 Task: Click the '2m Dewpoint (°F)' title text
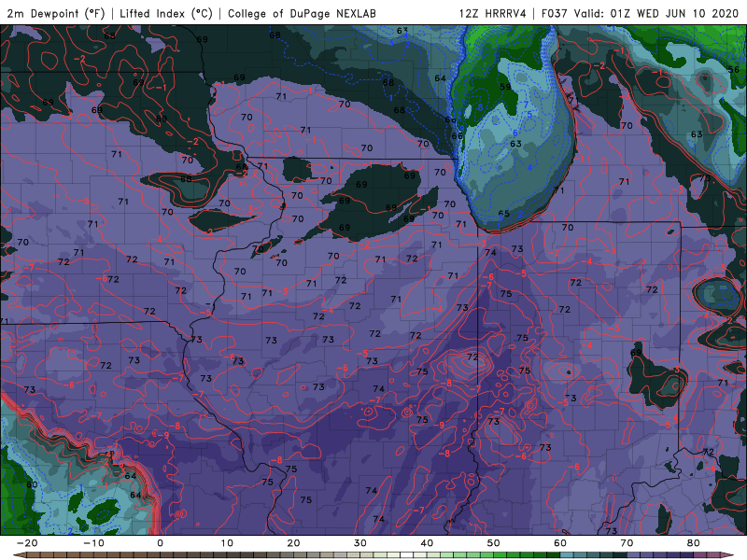[55, 13]
